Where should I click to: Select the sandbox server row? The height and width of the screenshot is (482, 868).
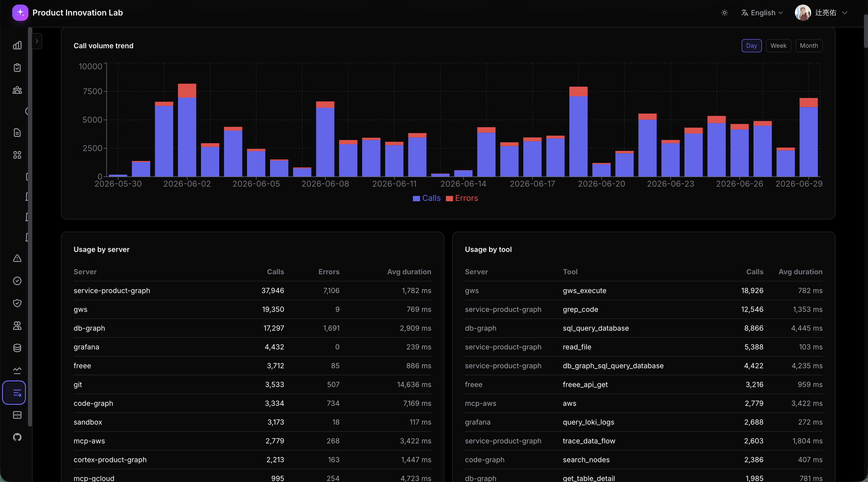(x=252, y=422)
